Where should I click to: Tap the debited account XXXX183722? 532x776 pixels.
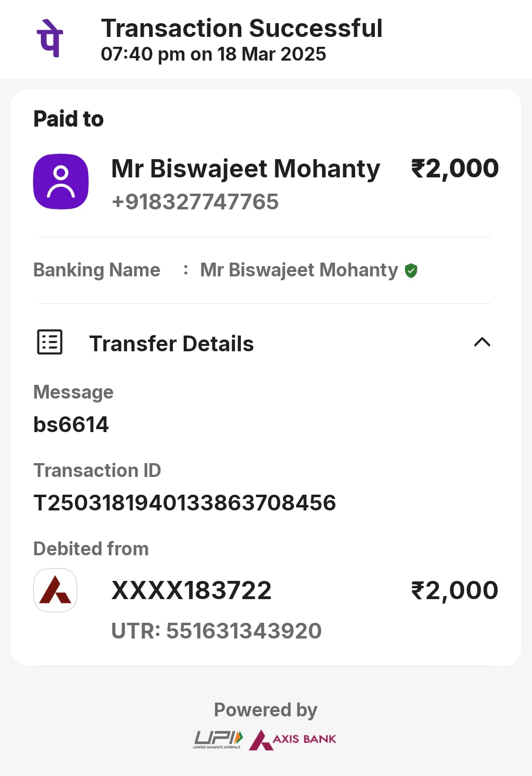coord(192,590)
